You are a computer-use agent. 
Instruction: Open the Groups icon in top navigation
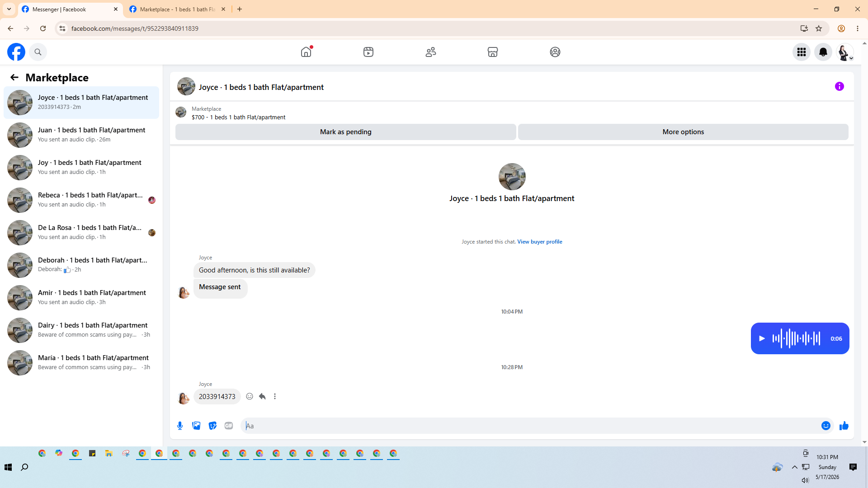coord(555,52)
